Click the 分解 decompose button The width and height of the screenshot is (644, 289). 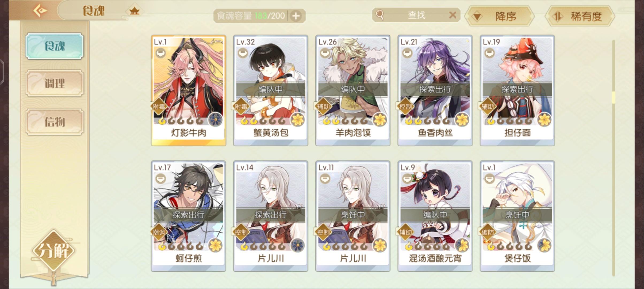54,251
